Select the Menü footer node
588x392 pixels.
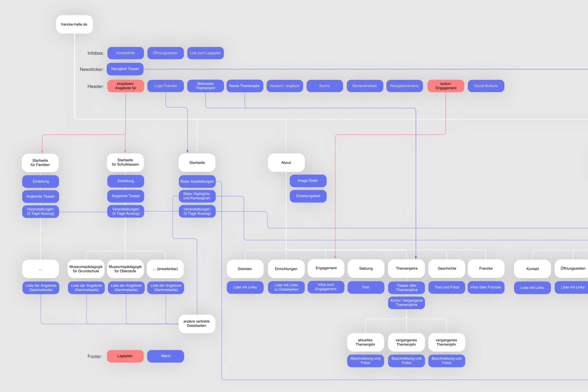coord(166,356)
